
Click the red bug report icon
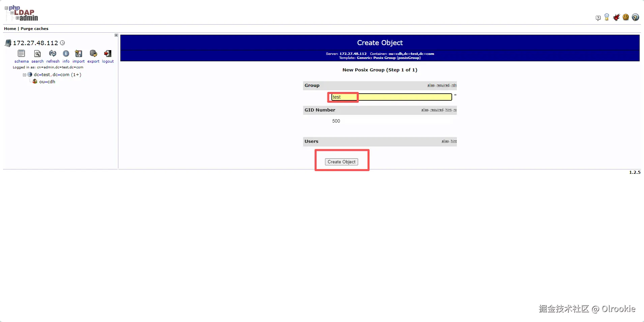(x=616, y=17)
